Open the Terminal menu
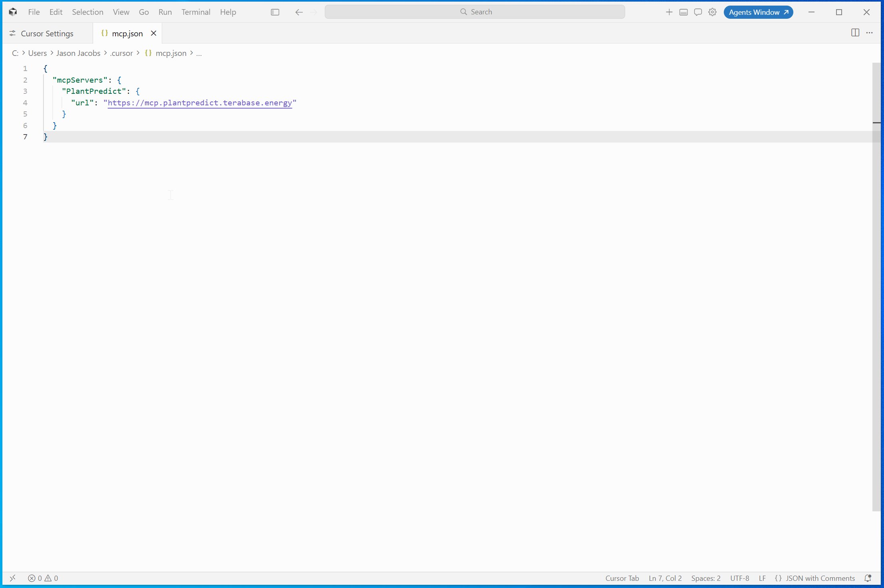This screenshot has width=884, height=588. (x=196, y=12)
